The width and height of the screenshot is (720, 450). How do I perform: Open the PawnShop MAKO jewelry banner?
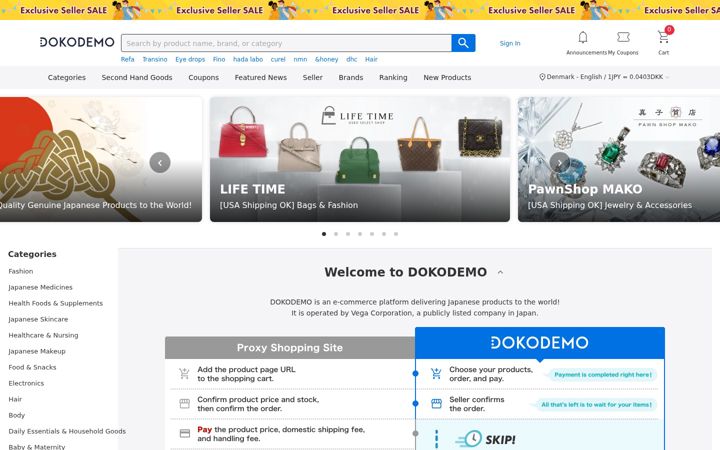point(619,159)
